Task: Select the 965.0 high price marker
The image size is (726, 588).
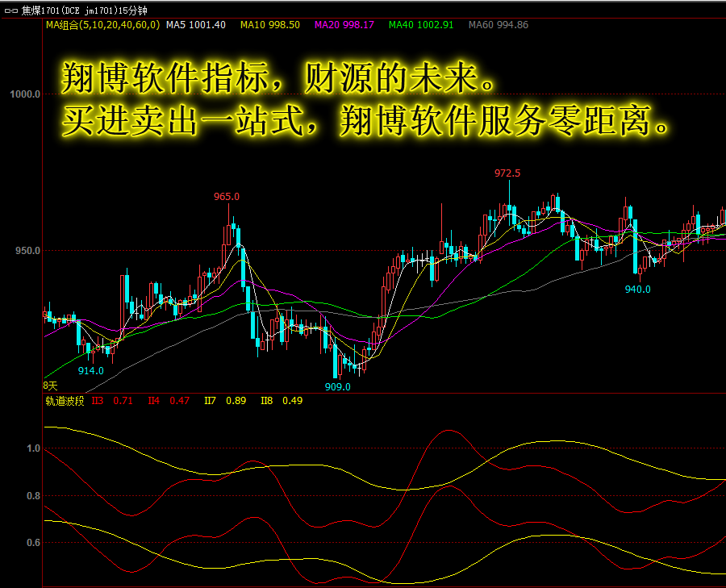Action: 227,197
